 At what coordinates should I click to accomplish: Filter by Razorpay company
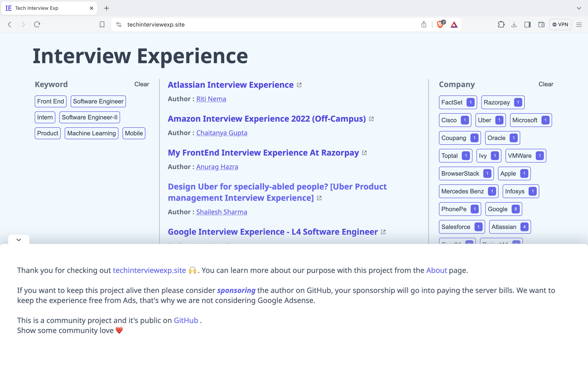[x=503, y=102]
